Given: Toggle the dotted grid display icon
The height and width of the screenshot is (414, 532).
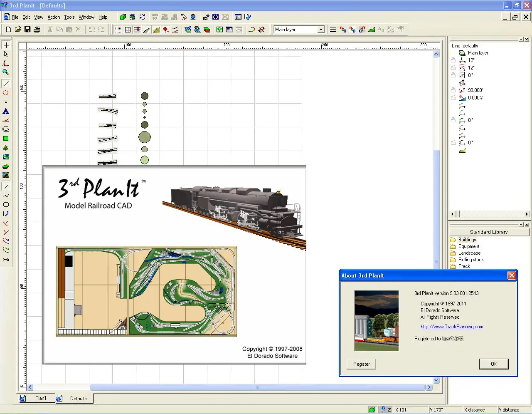Looking at the screenshot, I should click(x=118, y=30).
